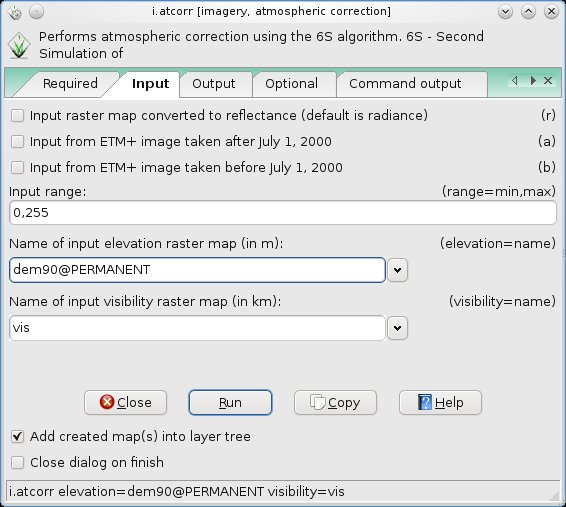Click the Run button
Image resolution: width=566 pixels, height=507 pixels.
[x=230, y=402]
